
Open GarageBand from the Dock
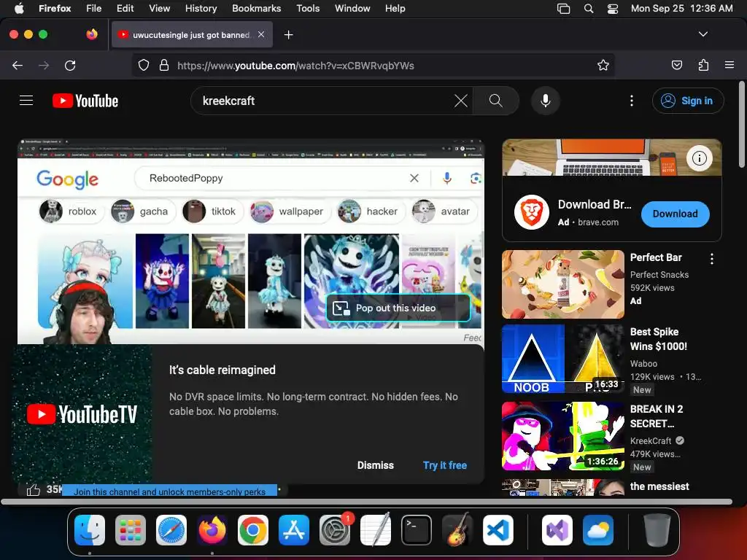[x=457, y=530]
